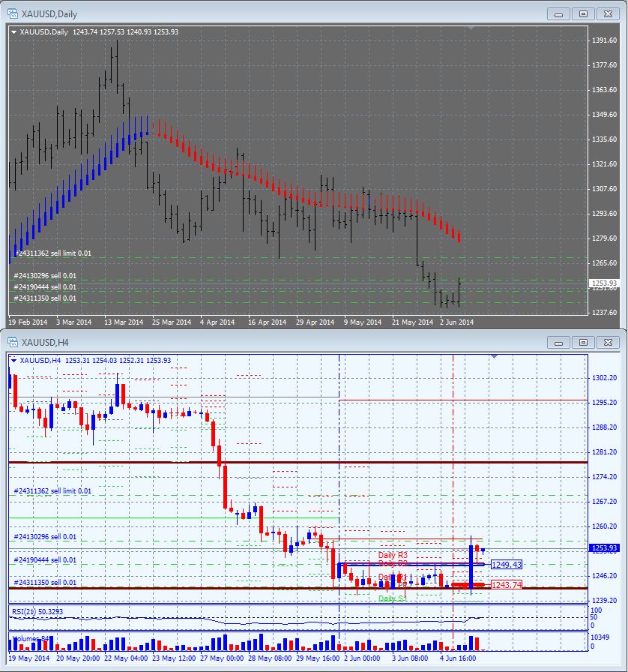628x672 pixels.
Task: Minimize the XAUUSD,Daily chart window
Action: point(558,14)
